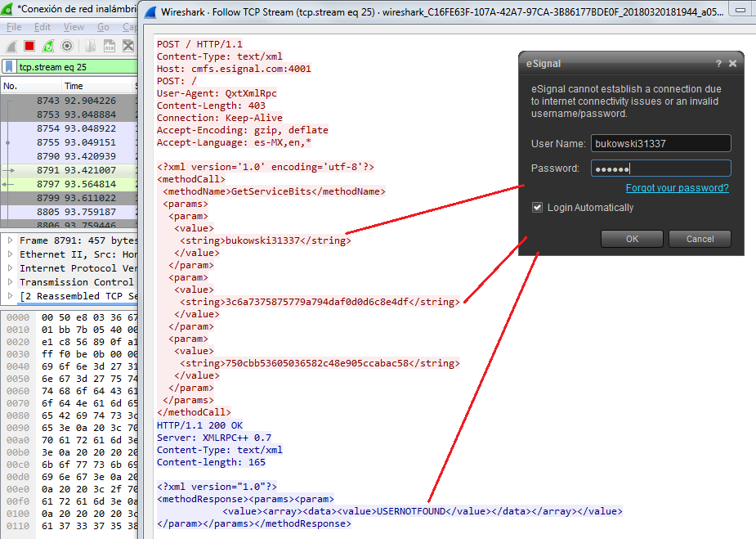Restart the current capture with green fin icon
The width and height of the screenshot is (756, 539).
48,47
